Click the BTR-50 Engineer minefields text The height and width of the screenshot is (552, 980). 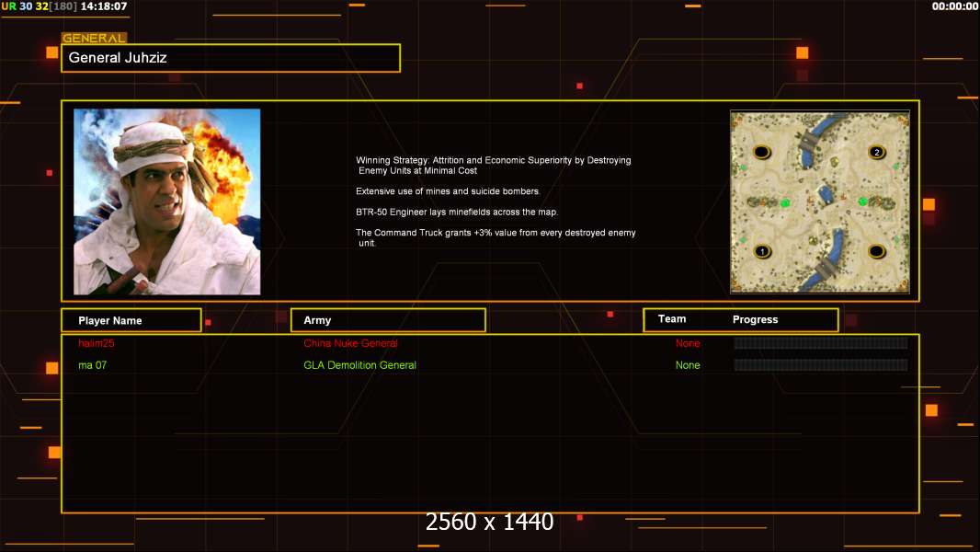tap(457, 212)
